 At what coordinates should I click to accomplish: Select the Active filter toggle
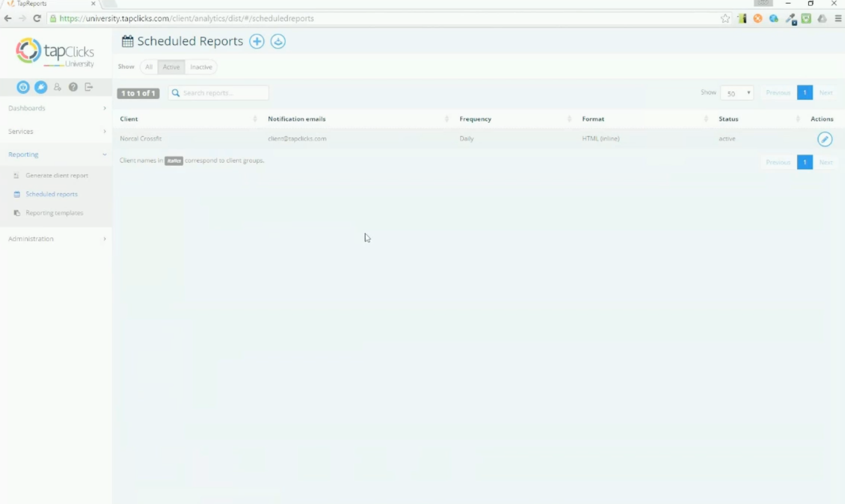(171, 67)
